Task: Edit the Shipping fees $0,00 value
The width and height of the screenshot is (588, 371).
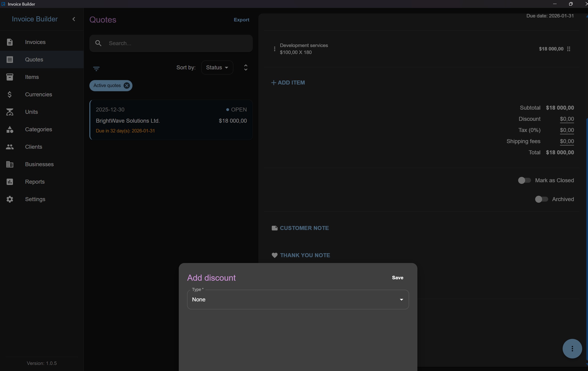Action: tap(567, 142)
